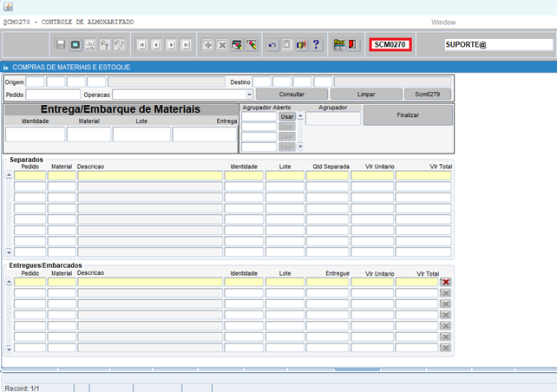Click the yellow-blue icon left of help

click(x=301, y=45)
